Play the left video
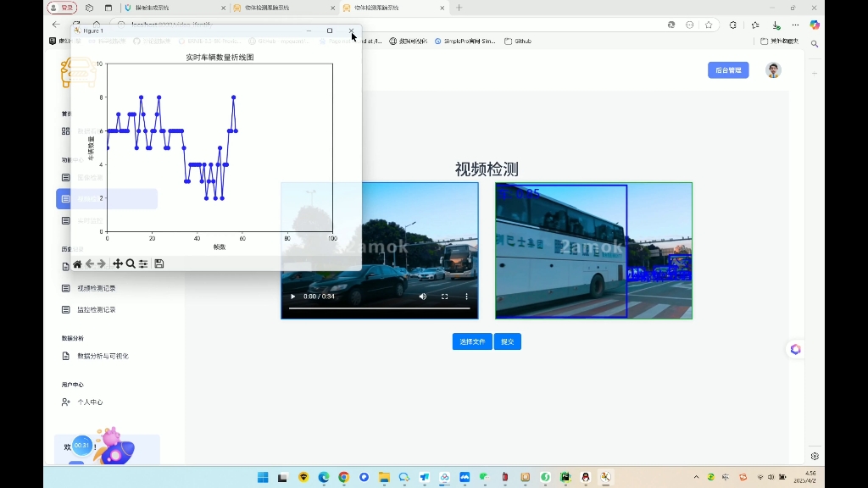868x488 pixels. coord(292,297)
